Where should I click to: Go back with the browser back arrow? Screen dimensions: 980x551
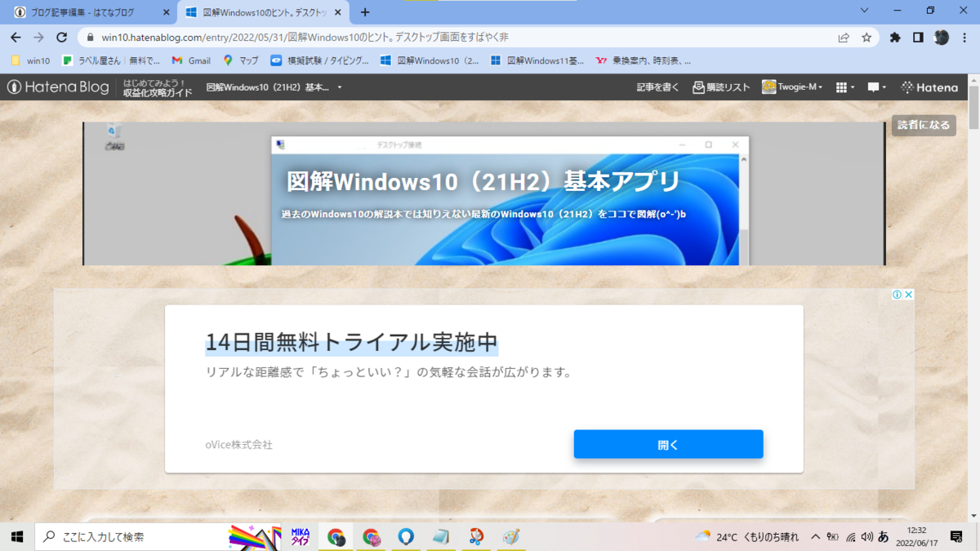coord(16,38)
